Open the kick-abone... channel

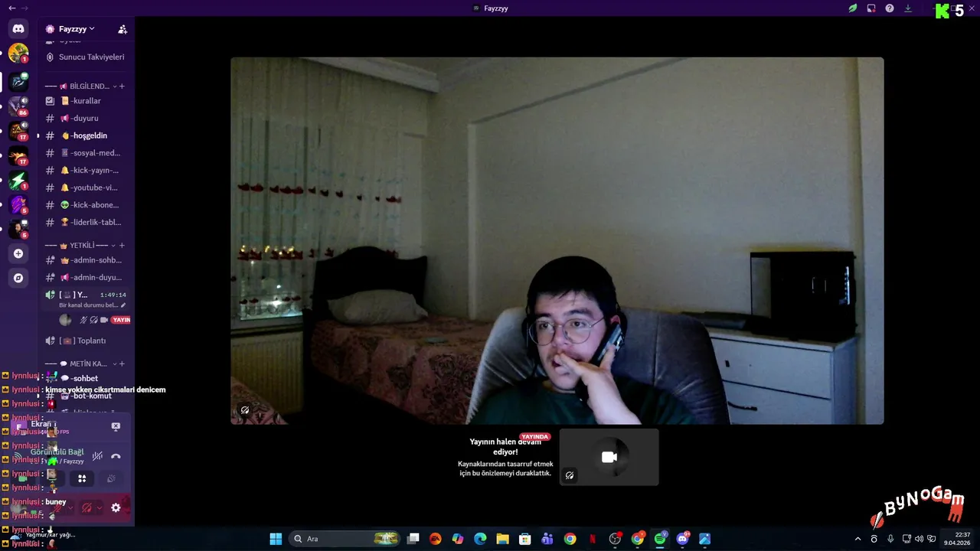[86, 205]
